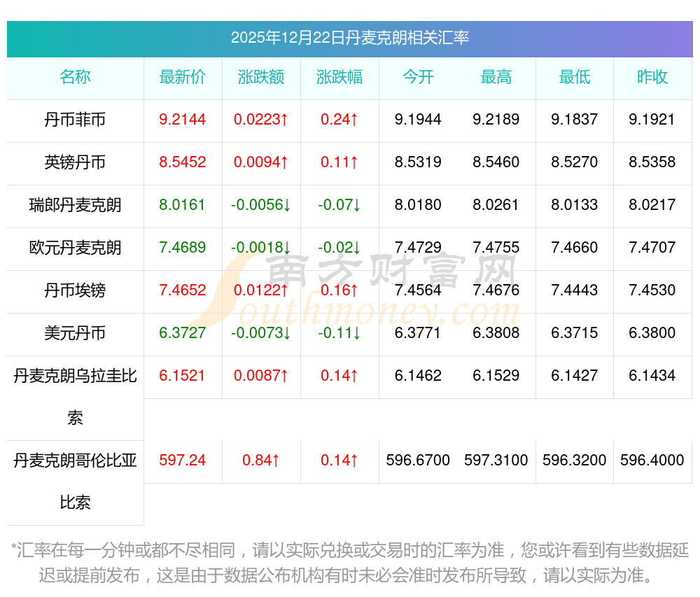700x597 pixels.
Task: Click change percent 0.16↑
Action: click(339, 290)
